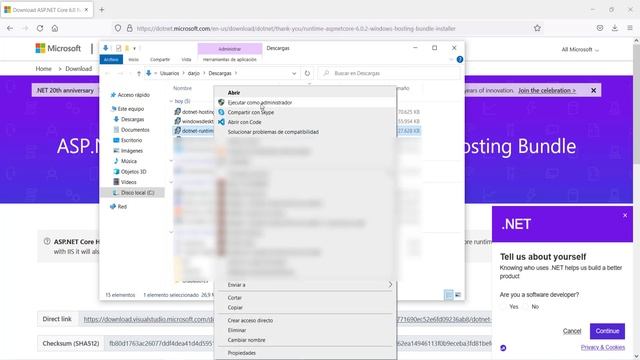Choose Ejecutar como administrador
Viewport: 640px width, 360px height.
click(305, 102)
